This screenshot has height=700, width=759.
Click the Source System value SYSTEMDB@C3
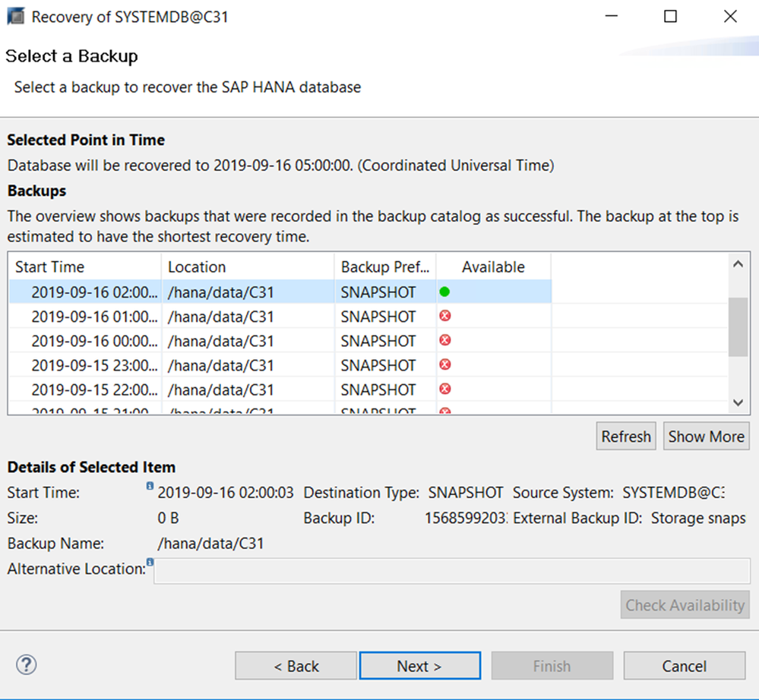673,493
